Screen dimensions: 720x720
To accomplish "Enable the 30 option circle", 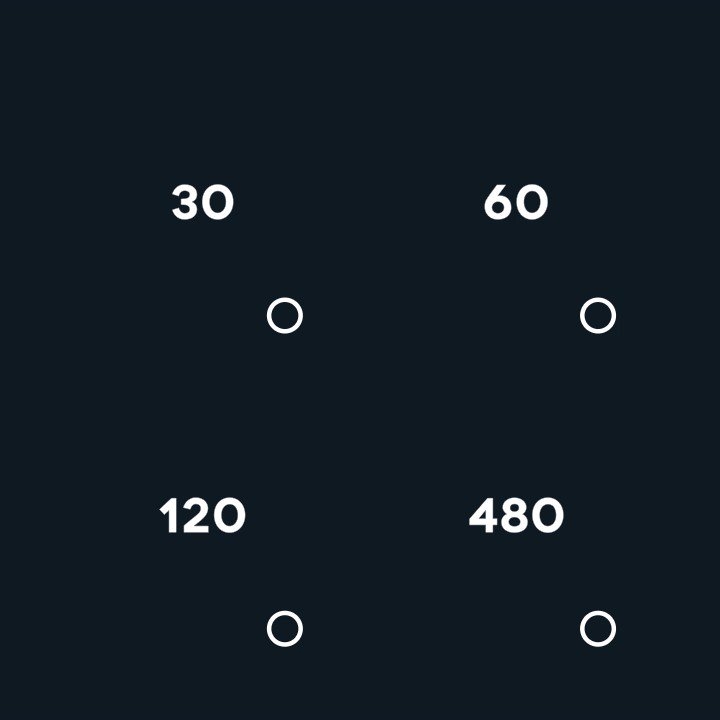I will click(285, 316).
